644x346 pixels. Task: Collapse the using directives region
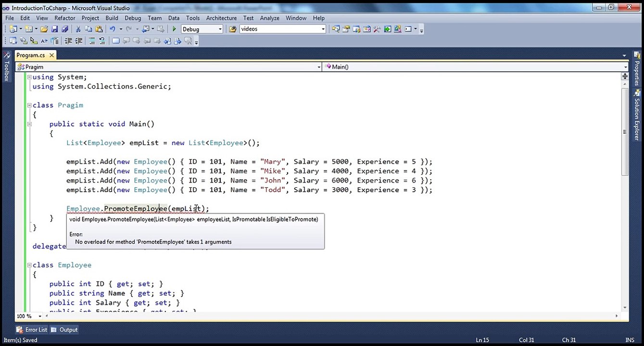click(x=29, y=77)
